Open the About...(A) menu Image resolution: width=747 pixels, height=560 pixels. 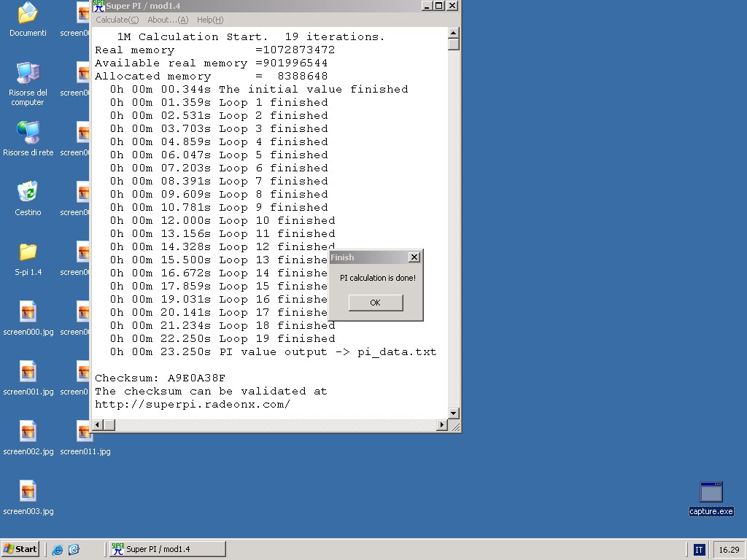coord(168,20)
